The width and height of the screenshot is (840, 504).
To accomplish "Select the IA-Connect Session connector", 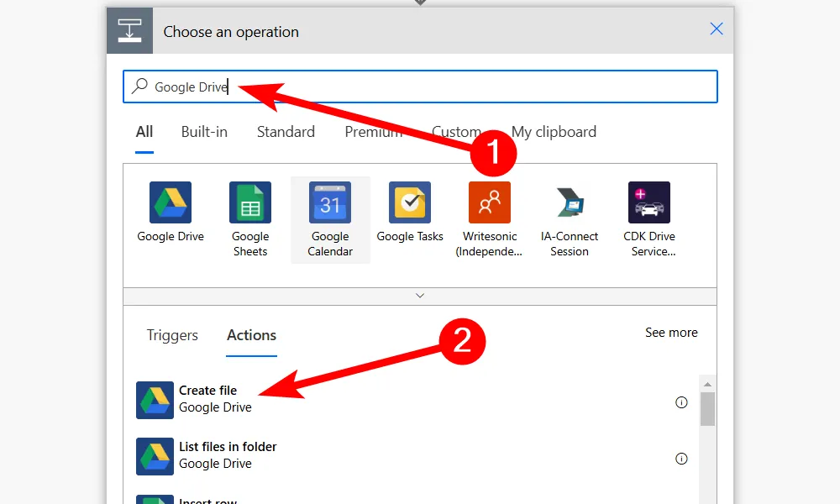I will [x=570, y=202].
